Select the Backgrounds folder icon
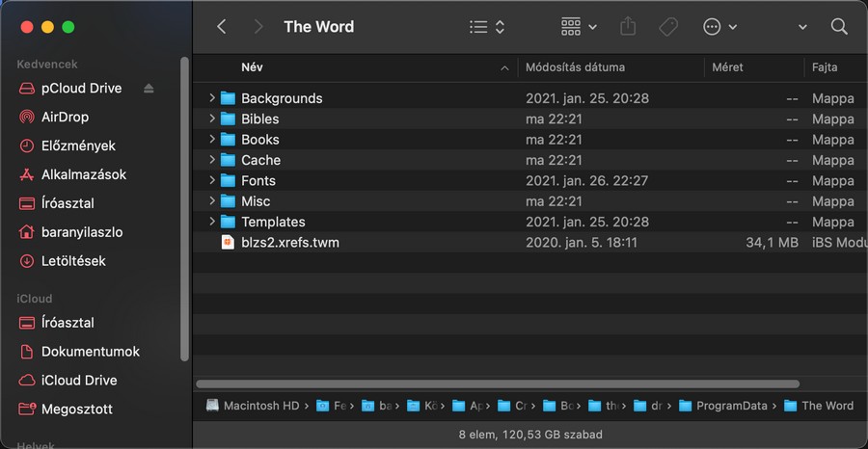The image size is (868, 449). click(x=228, y=98)
